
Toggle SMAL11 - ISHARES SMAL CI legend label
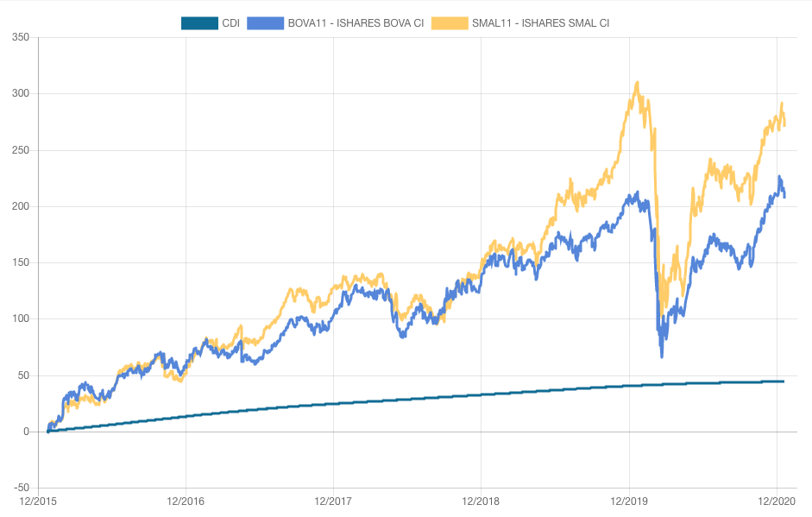pos(540,23)
